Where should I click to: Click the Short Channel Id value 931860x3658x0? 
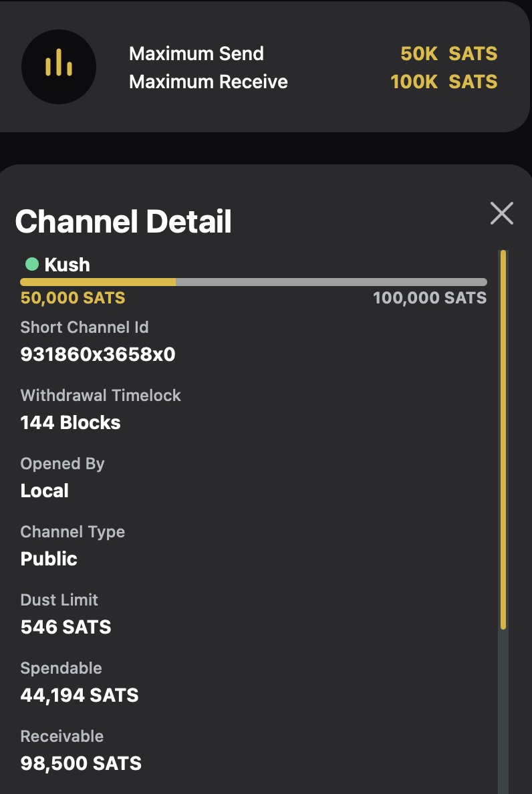(98, 354)
